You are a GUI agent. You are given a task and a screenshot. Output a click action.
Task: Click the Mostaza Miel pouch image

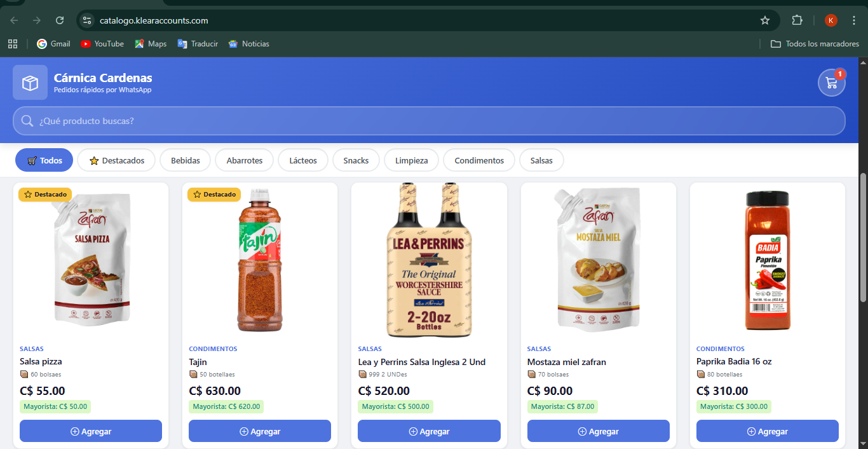click(x=598, y=259)
